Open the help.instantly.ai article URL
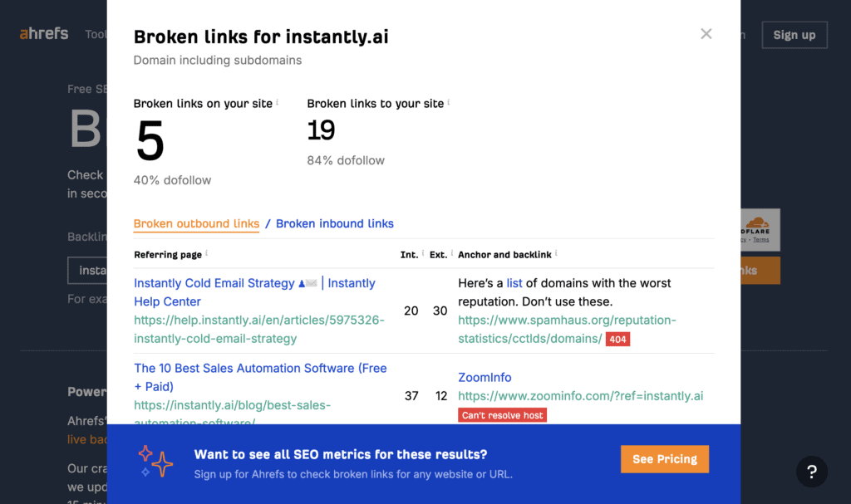The width and height of the screenshot is (851, 504). (x=258, y=329)
